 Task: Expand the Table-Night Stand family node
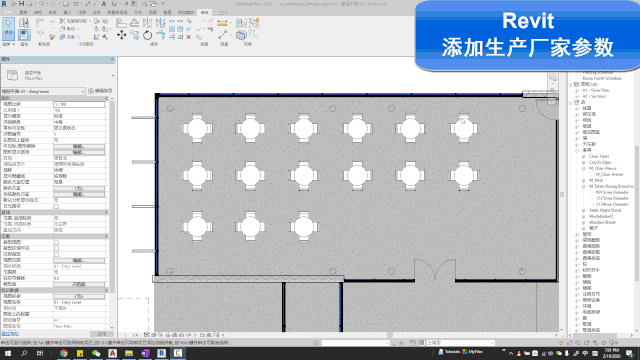[x=583, y=210]
